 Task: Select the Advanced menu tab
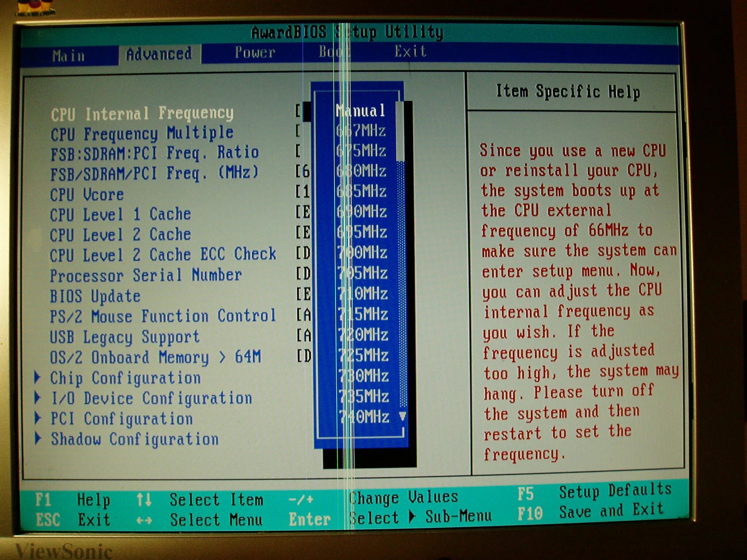coord(159,54)
